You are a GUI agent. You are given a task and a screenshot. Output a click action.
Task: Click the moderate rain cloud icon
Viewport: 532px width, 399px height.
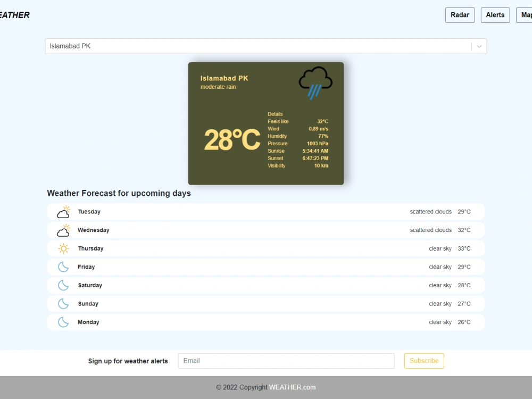point(315,83)
